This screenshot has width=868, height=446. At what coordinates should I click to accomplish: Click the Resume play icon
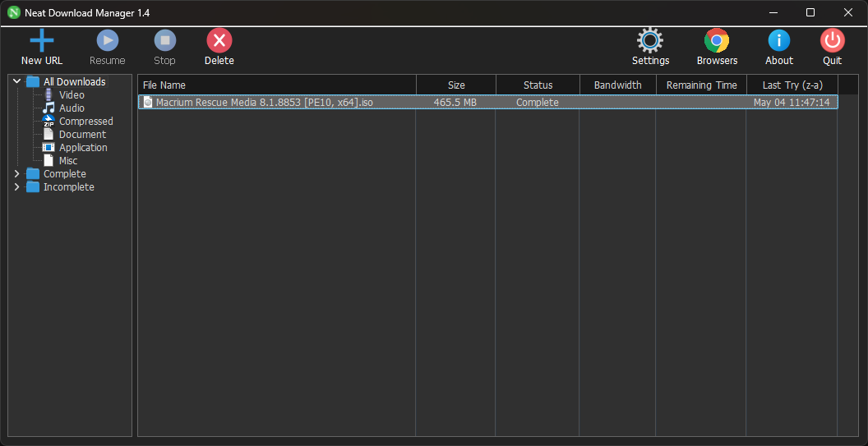coord(108,41)
